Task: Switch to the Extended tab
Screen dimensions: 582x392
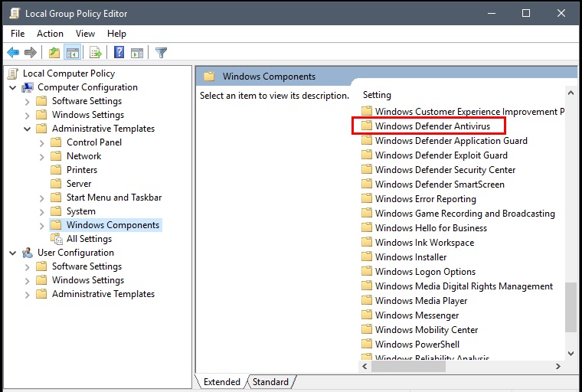Action: (221, 382)
